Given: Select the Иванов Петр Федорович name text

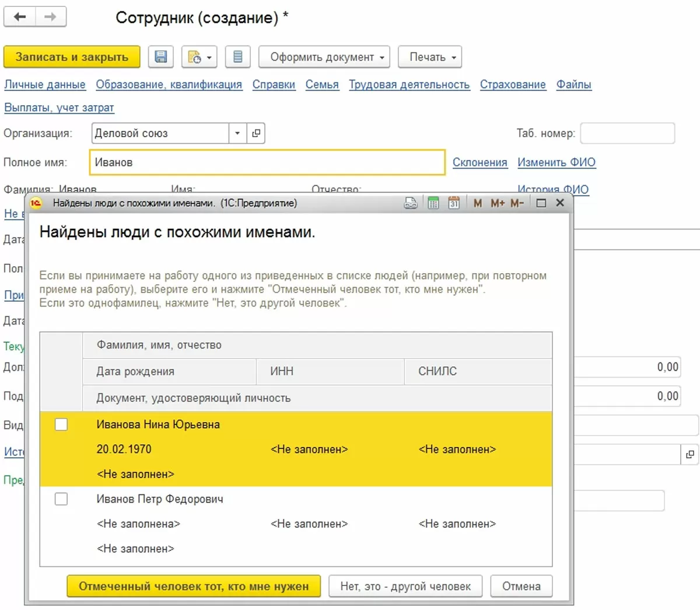Looking at the screenshot, I should [160, 499].
